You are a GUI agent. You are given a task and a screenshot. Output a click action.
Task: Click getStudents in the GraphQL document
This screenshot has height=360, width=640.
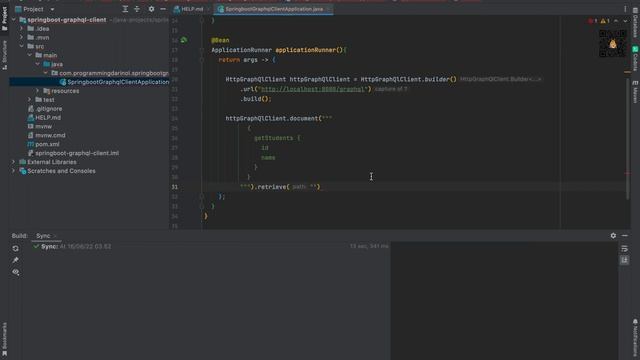click(x=273, y=138)
